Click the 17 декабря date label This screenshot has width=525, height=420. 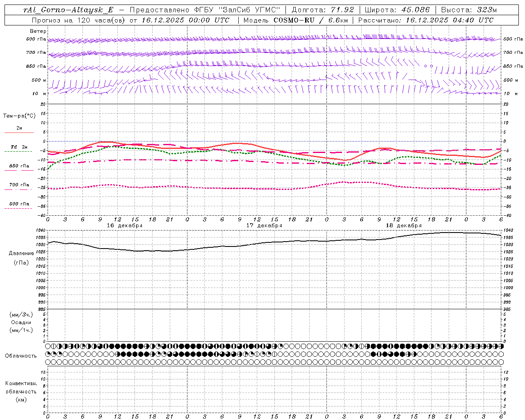click(x=264, y=226)
